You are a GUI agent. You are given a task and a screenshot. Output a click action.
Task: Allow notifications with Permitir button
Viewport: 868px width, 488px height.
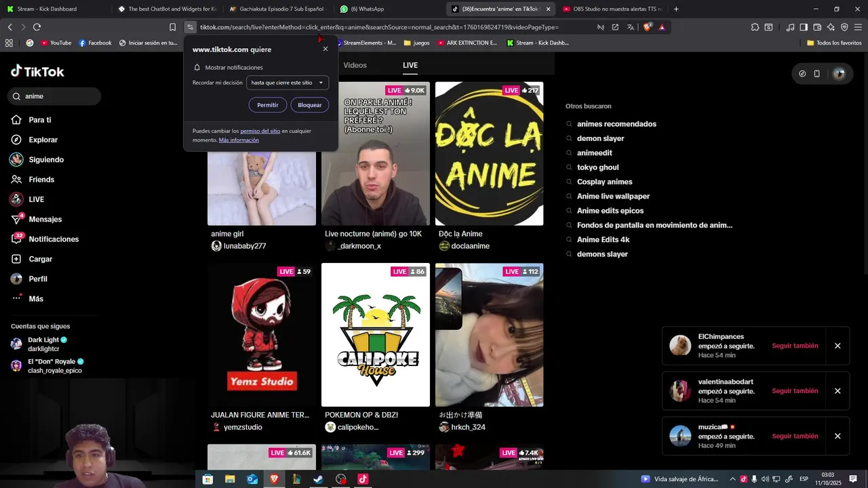(268, 105)
